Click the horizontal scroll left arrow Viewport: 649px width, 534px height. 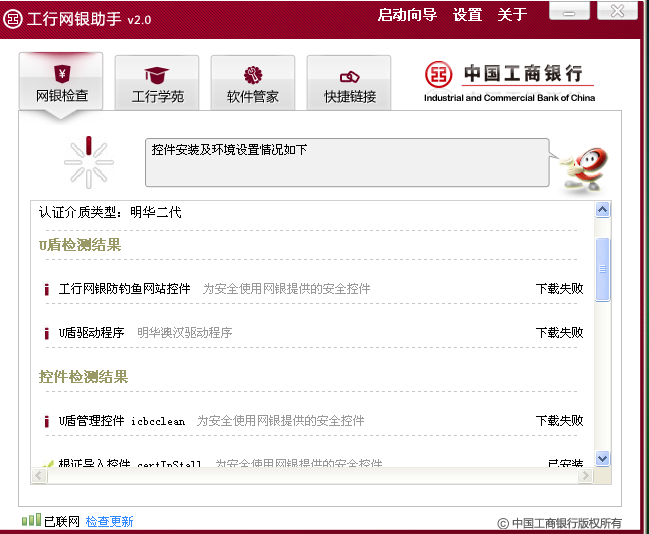39,475
